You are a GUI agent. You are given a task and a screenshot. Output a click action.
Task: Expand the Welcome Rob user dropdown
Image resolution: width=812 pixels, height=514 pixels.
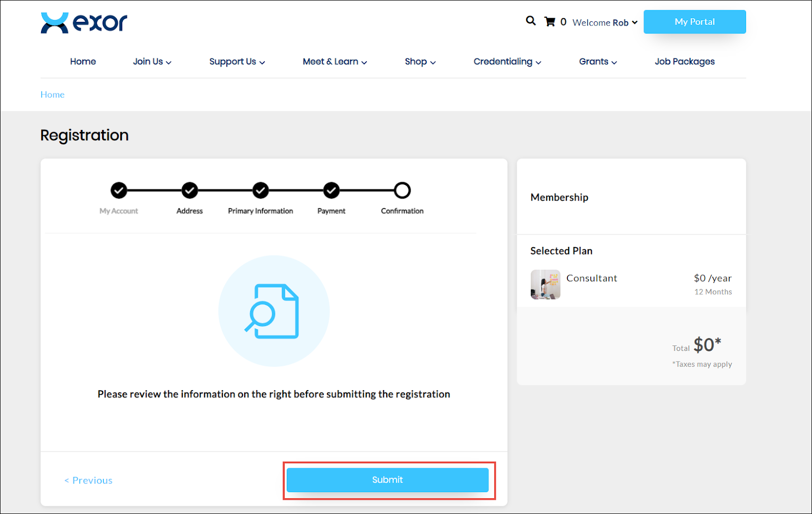pyautogui.click(x=605, y=22)
